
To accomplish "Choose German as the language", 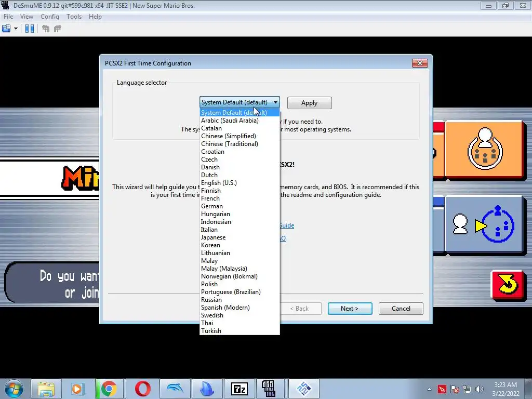I will pos(240,206).
